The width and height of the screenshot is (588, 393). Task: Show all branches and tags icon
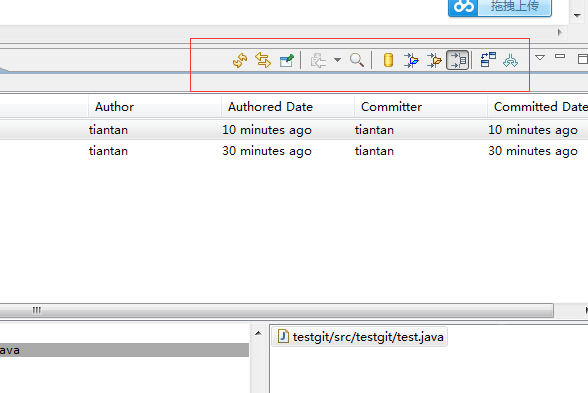[510, 60]
